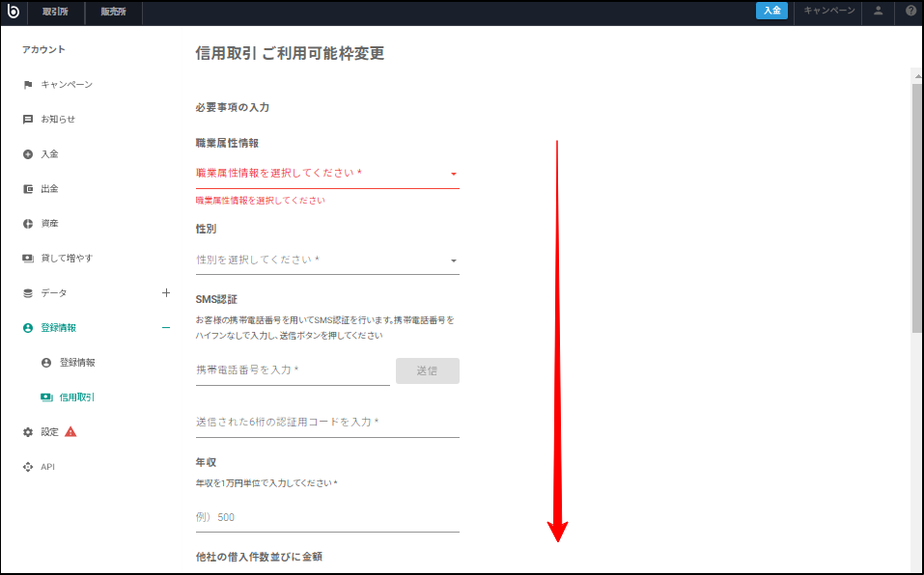
Task: Click the 送信 button
Action: click(427, 370)
